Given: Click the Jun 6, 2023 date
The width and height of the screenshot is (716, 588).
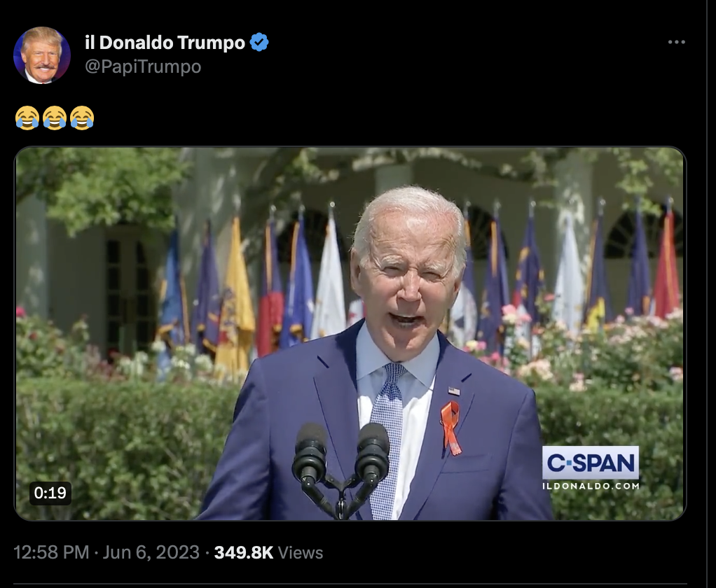Looking at the screenshot, I should pos(151,552).
